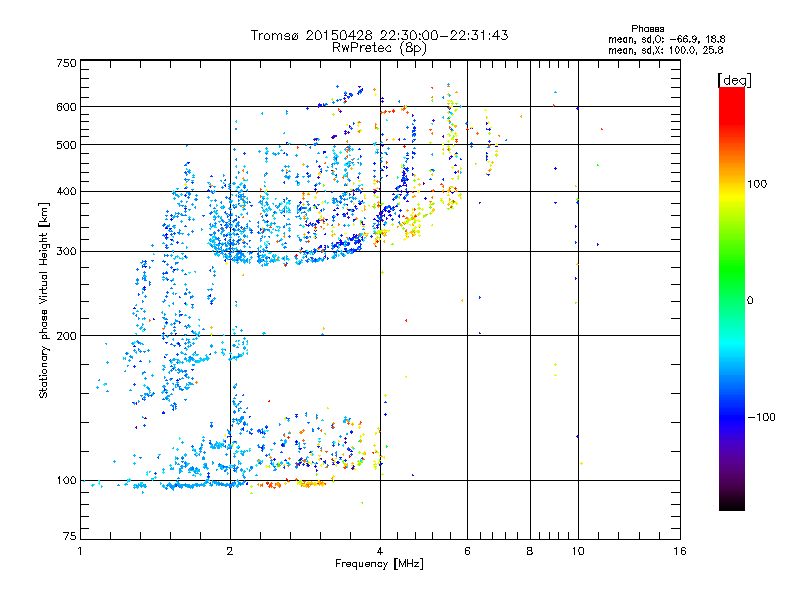Click the 'Phases' heading text
Screen dimensions: 800x600
click(x=647, y=29)
